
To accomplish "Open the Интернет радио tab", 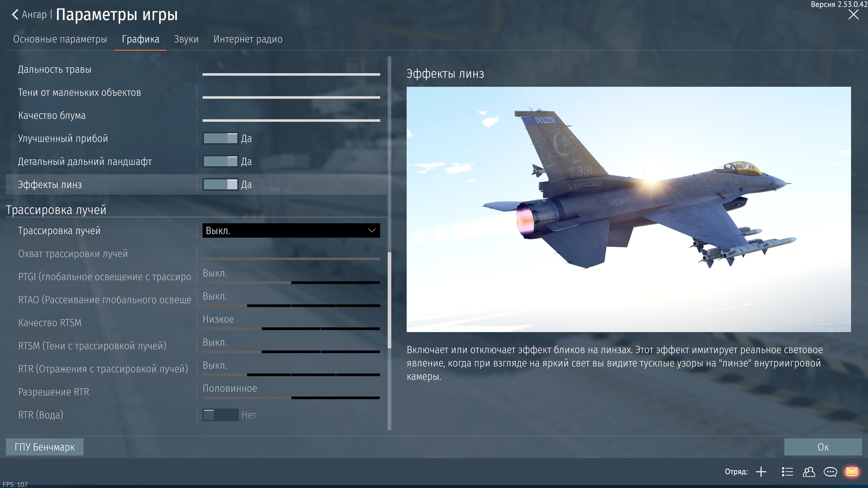I will (x=248, y=39).
